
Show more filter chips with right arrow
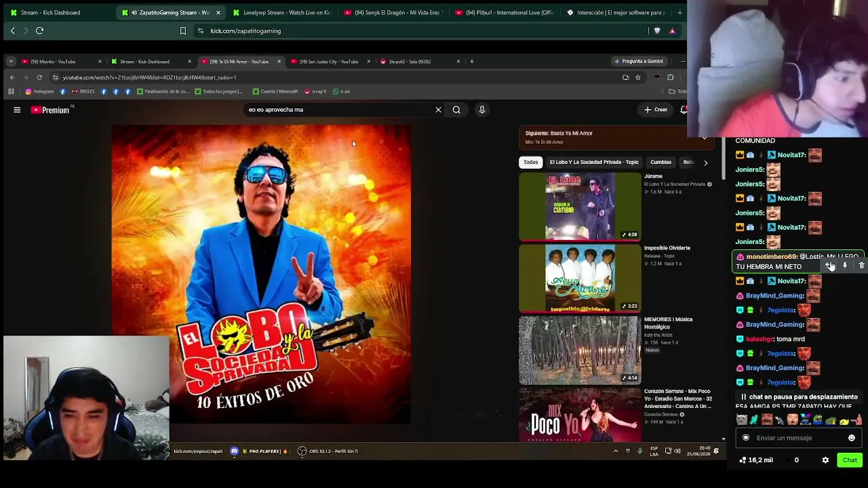click(705, 163)
